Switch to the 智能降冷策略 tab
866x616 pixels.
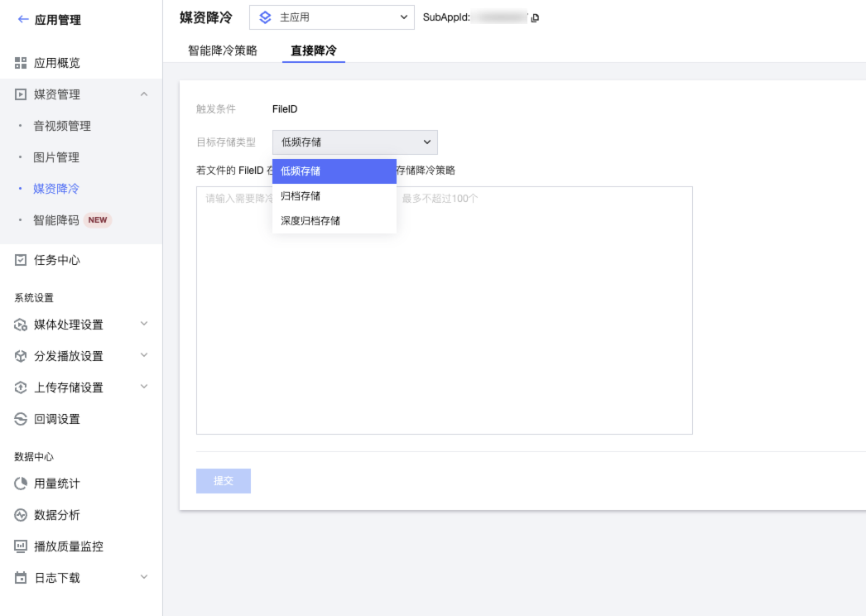pos(223,51)
